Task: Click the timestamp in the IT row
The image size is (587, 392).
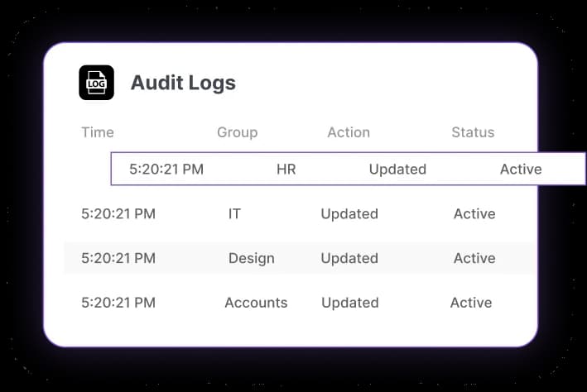Action: click(x=118, y=214)
